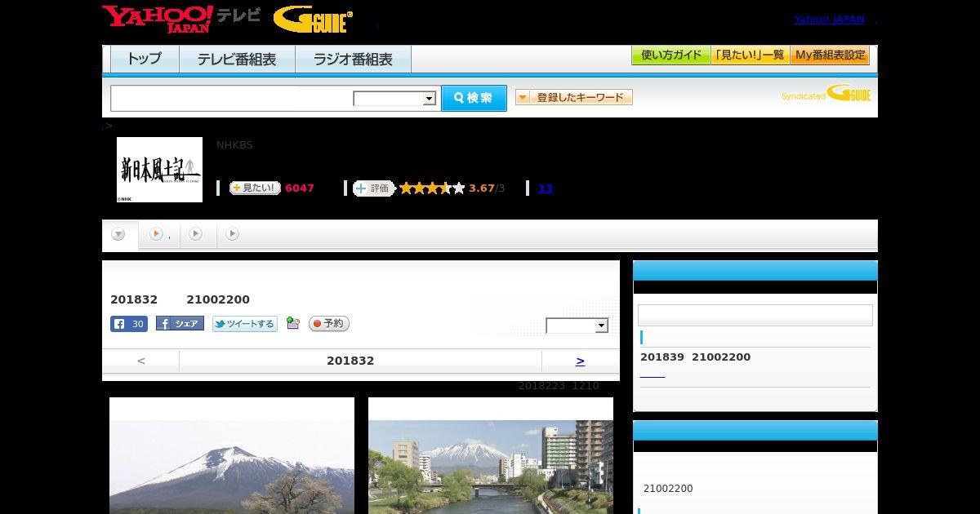This screenshot has height=514, width=980.
Task: Expand the search category dropdown
Action: [394, 99]
